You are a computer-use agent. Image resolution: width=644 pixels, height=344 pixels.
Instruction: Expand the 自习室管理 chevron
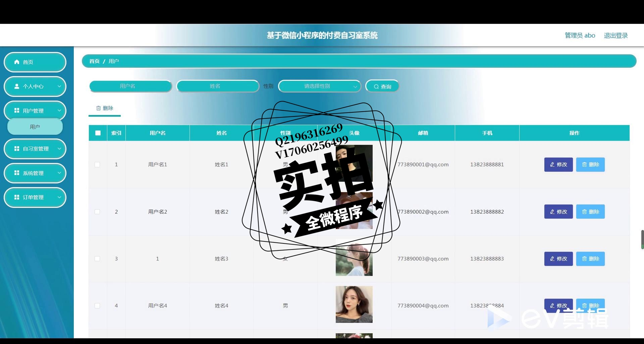(x=59, y=148)
